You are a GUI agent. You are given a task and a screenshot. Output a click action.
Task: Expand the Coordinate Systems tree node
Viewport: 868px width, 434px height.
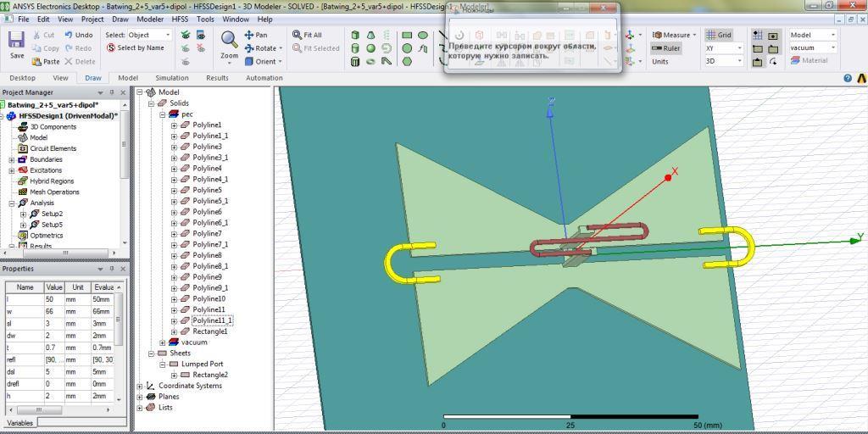tap(140, 386)
